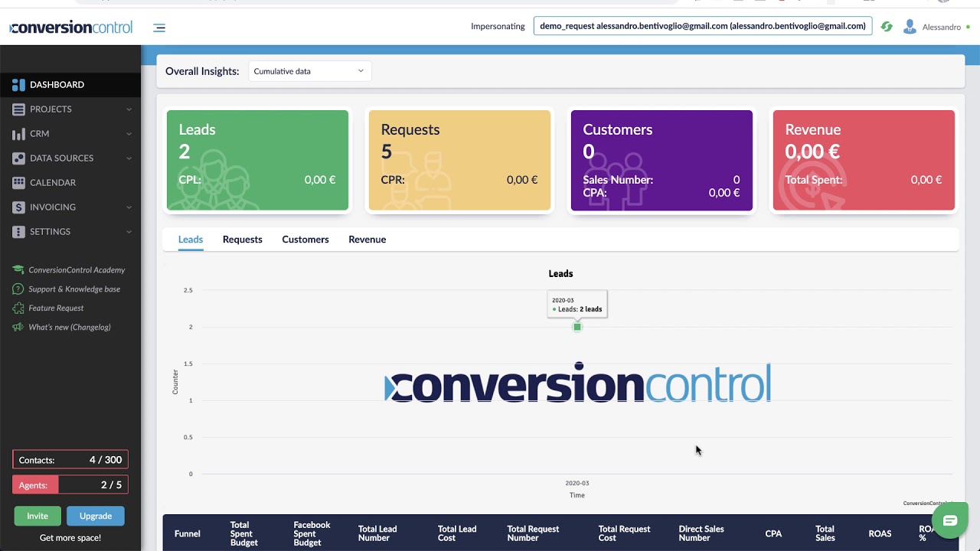Open the ConversionControl Academy link
This screenshot has width=980, height=551.
pos(77,270)
